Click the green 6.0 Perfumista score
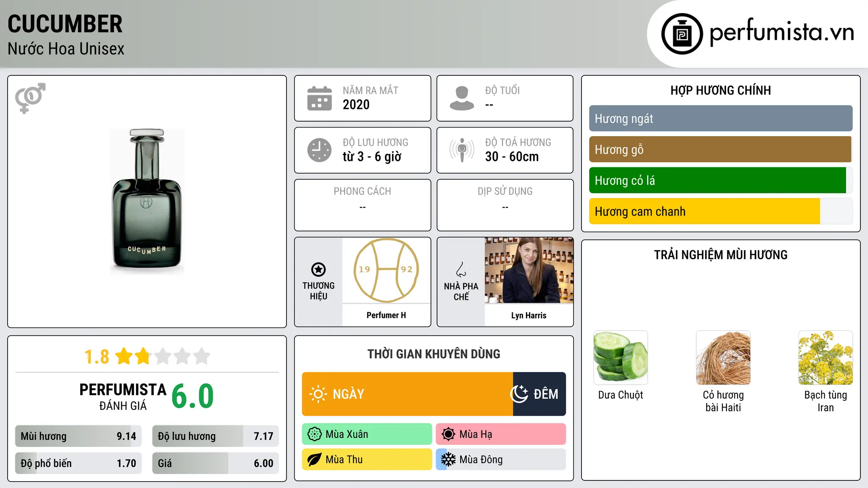The width and height of the screenshot is (868, 488). point(193,396)
